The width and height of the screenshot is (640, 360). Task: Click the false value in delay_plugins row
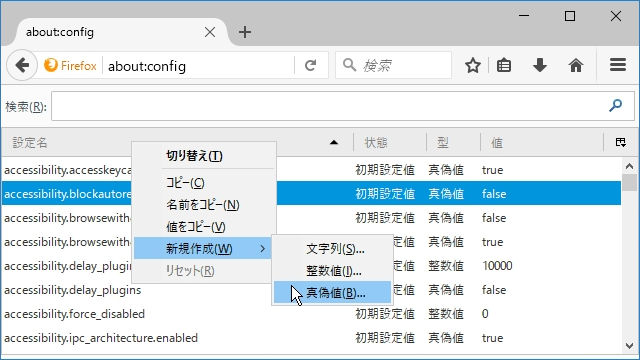point(494,290)
